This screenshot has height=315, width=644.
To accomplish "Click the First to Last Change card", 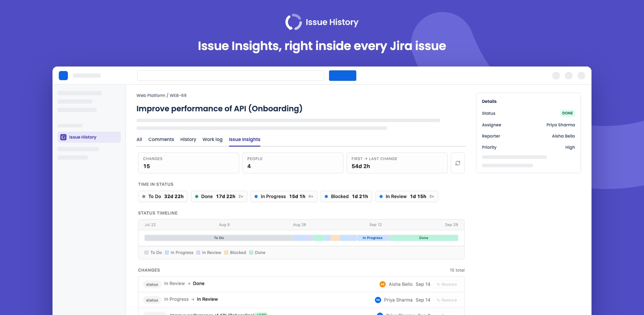I will click(x=397, y=163).
